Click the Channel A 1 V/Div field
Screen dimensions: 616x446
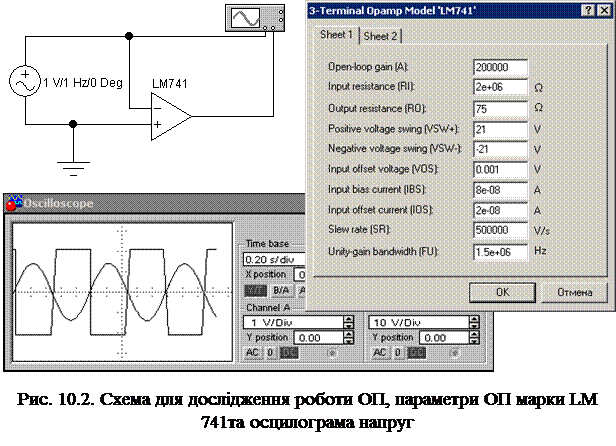[x=293, y=323]
